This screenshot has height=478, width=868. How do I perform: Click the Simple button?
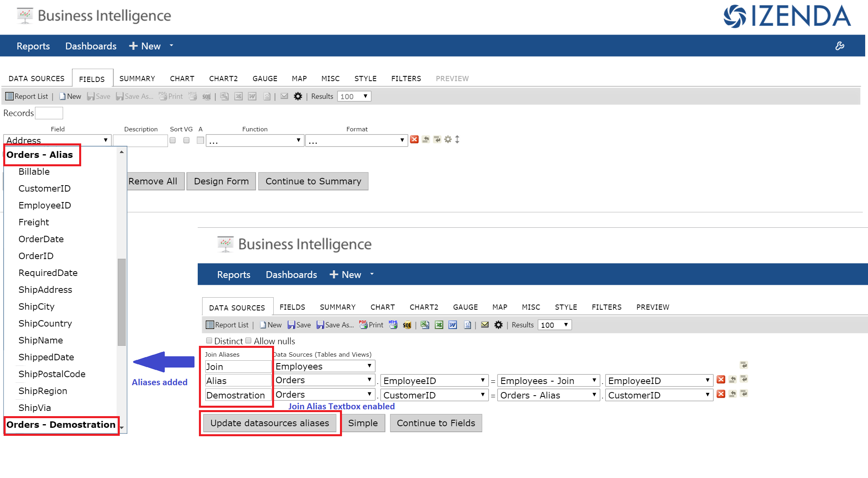[363, 423]
